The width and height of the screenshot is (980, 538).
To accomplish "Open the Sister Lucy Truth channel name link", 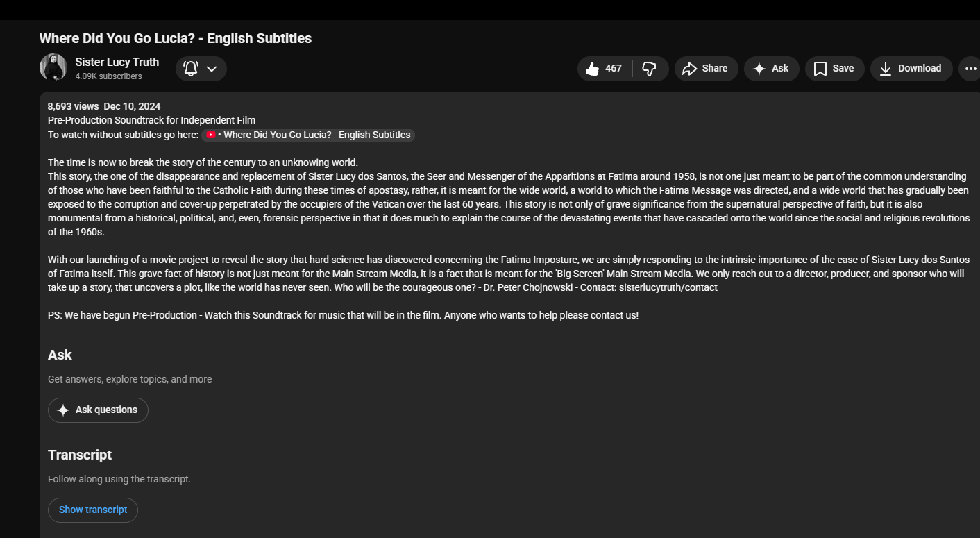I will (117, 62).
